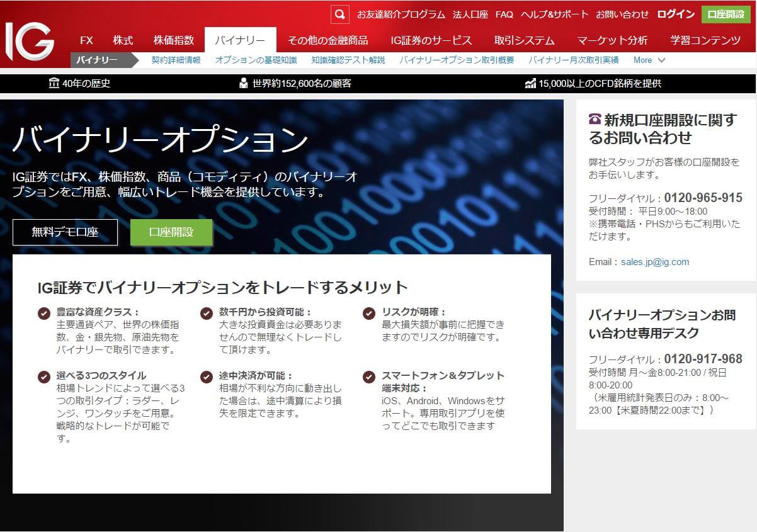The height and width of the screenshot is (532, 757).
Task: Click the IG証券でバイナリーオプションをトレードするメリット heading
Action: click(223, 288)
